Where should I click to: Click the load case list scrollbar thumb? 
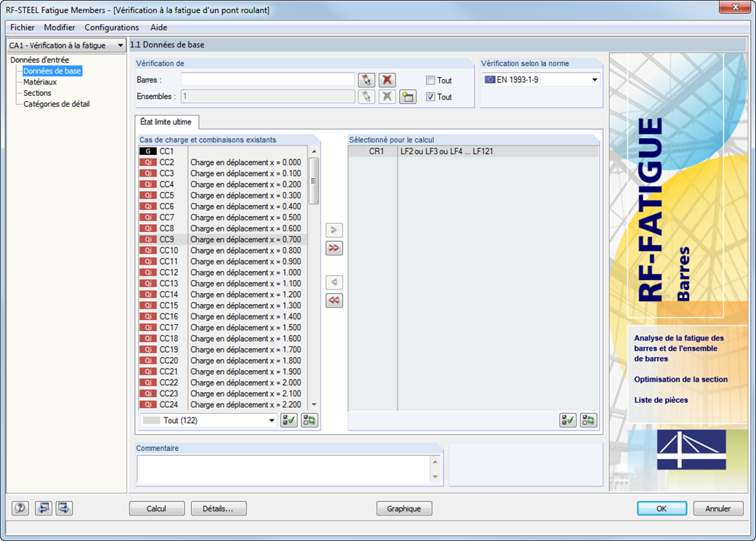(x=313, y=181)
